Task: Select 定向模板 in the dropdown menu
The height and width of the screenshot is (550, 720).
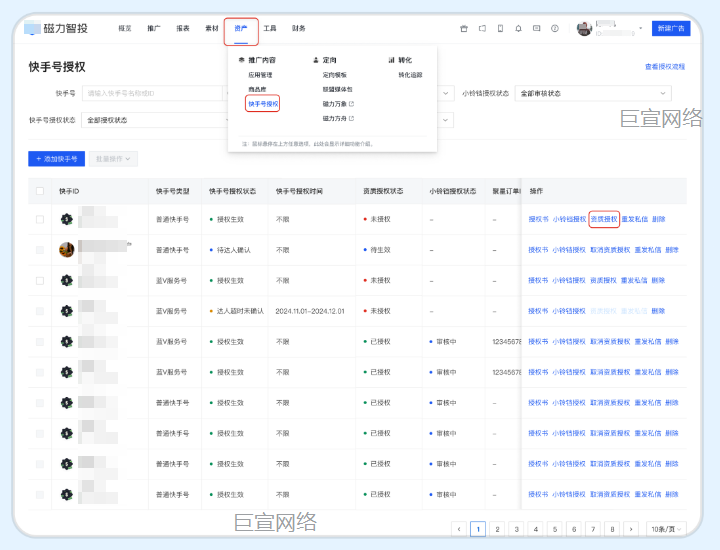Action: click(x=334, y=75)
